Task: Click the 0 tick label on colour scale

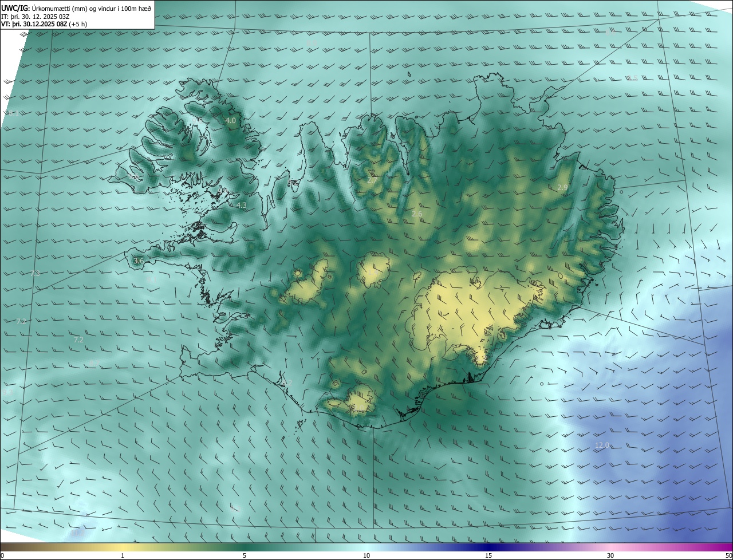Action: point(2,555)
